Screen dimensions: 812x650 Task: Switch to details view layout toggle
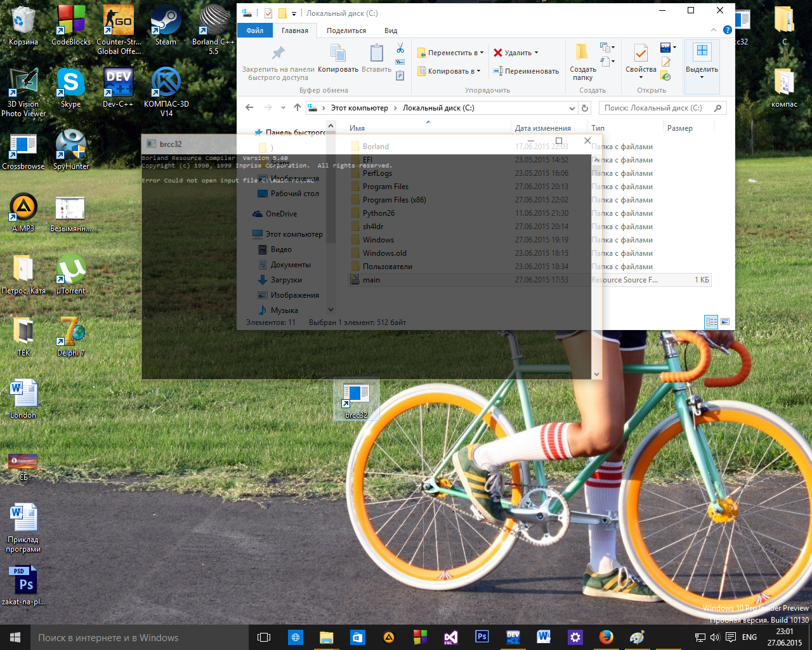(711, 322)
